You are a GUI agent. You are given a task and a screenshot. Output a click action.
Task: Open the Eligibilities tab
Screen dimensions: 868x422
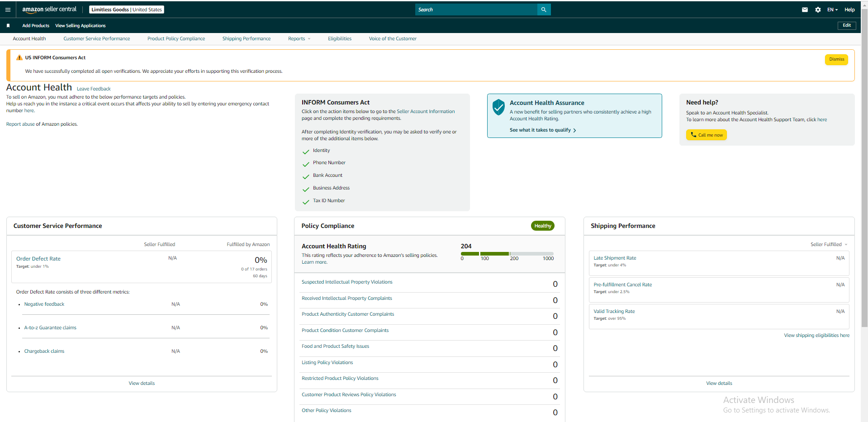[x=340, y=39]
